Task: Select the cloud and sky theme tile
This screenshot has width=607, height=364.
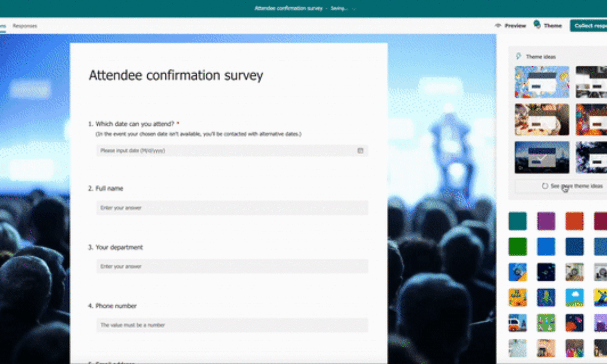Action: (575, 297)
